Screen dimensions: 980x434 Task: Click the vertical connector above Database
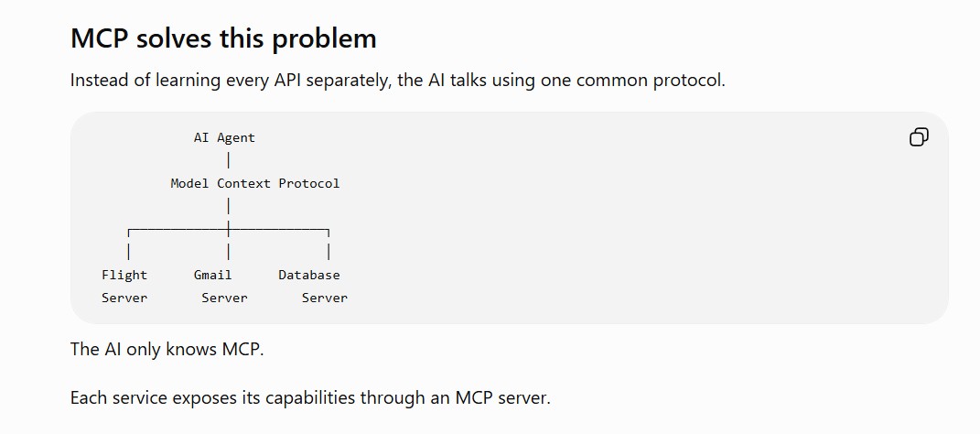328,252
